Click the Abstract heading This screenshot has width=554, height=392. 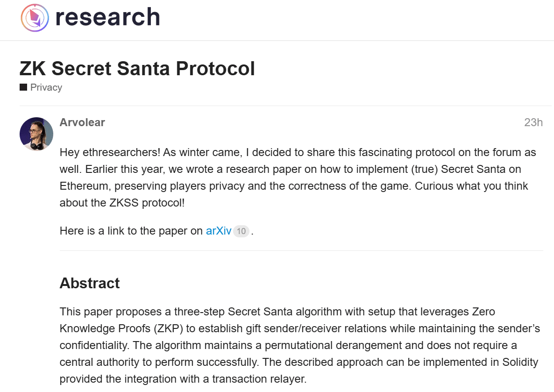click(90, 283)
